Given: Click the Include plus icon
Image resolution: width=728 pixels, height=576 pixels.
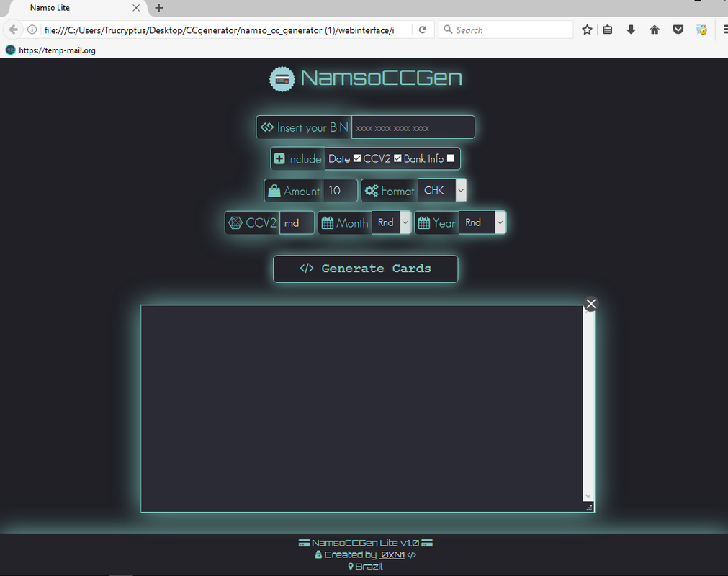Looking at the screenshot, I should point(279,158).
